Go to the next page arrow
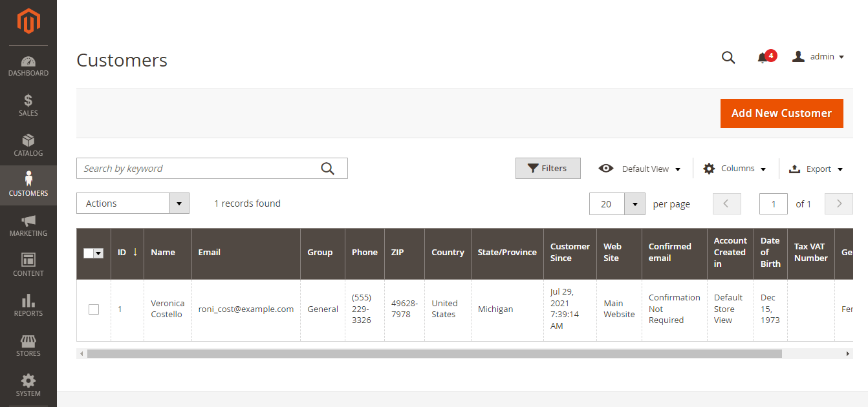The height and width of the screenshot is (407, 868). 839,203
